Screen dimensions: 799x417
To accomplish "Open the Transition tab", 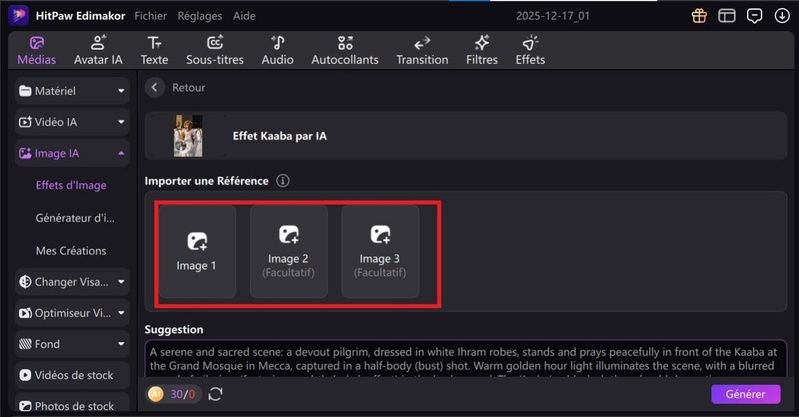I will 422,50.
